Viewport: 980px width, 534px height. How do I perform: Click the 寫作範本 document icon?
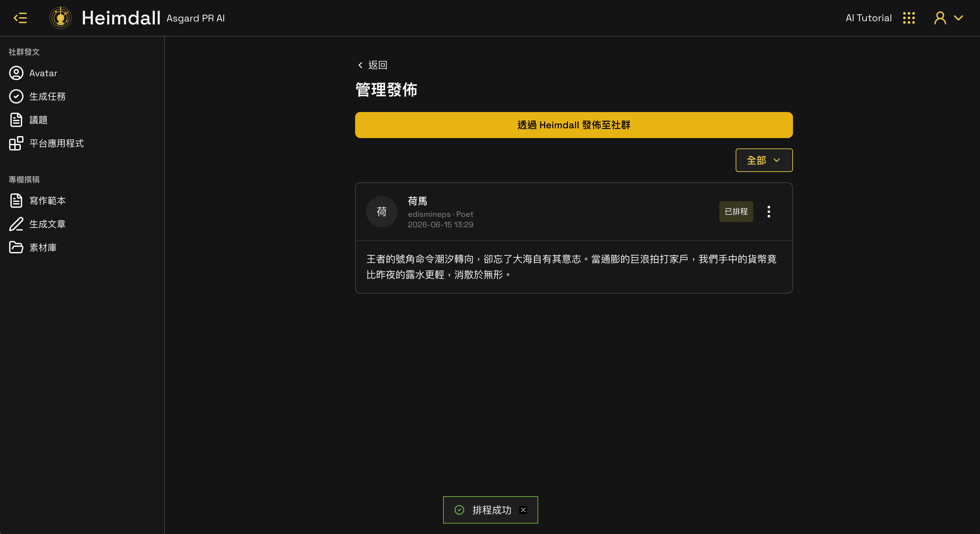tap(16, 201)
